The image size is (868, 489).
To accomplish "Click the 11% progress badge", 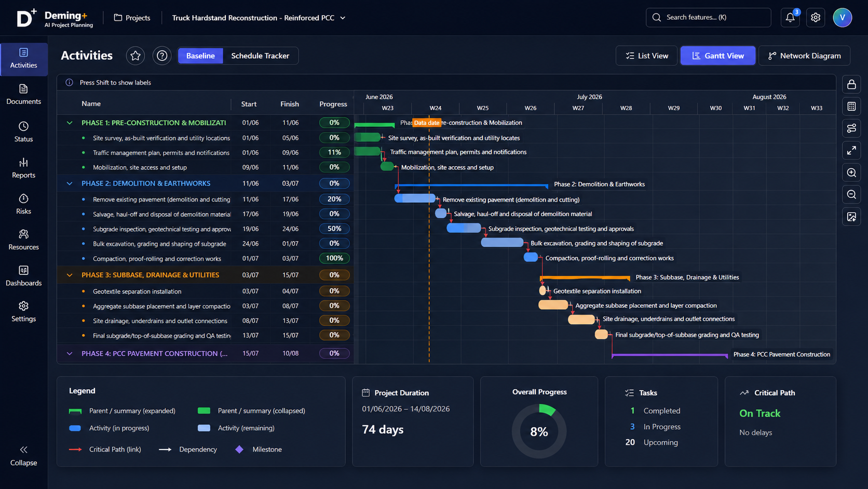I will coord(334,152).
